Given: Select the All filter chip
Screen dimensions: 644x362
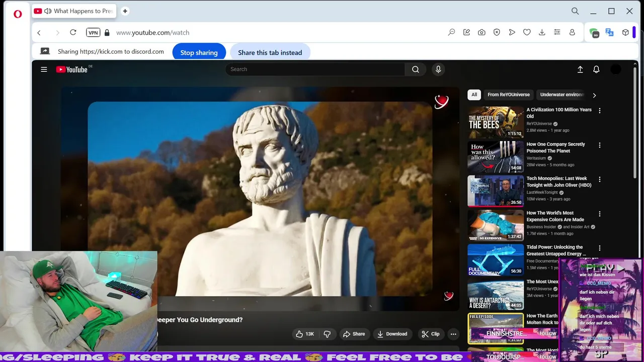Looking at the screenshot, I should 474,95.
